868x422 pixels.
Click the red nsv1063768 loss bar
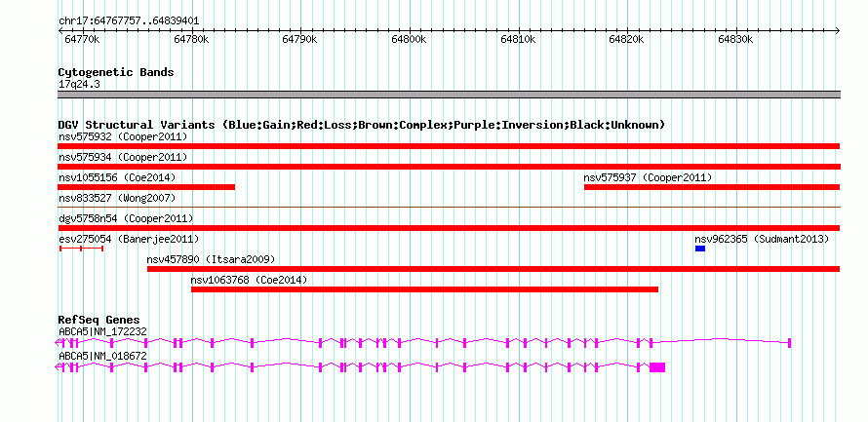pos(424,289)
